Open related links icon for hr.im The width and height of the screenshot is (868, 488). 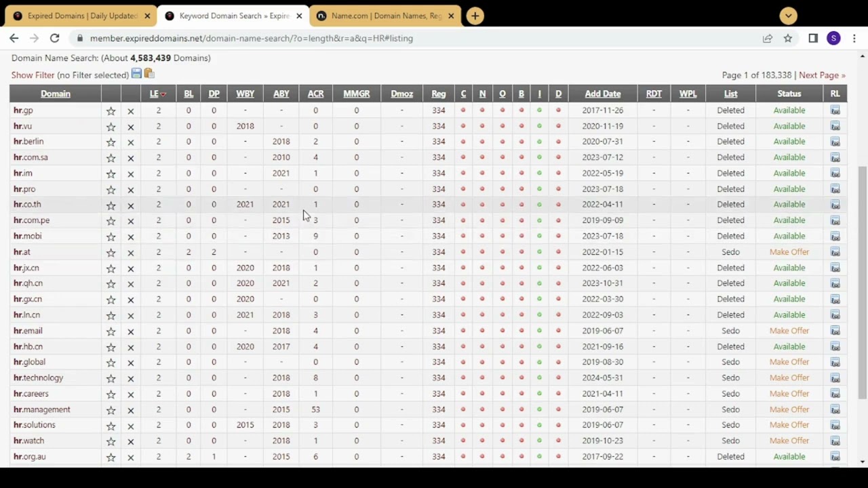tap(835, 174)
